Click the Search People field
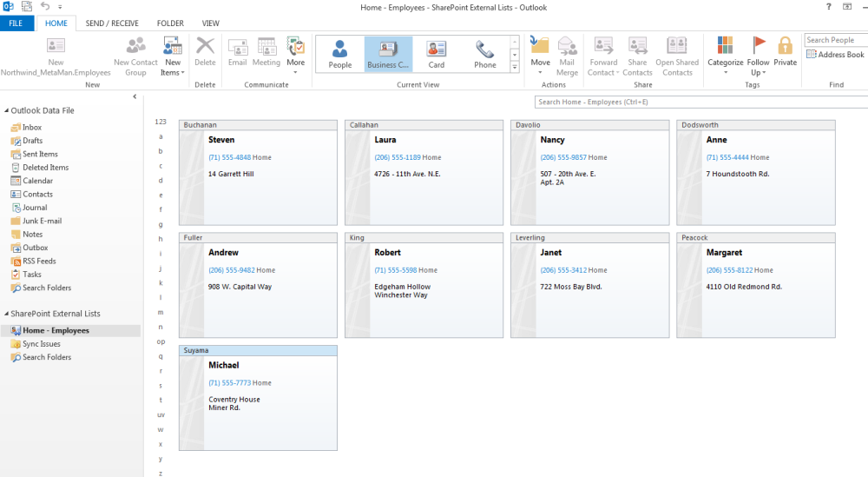Screen dimensions: 868x477 pos(836,40)
